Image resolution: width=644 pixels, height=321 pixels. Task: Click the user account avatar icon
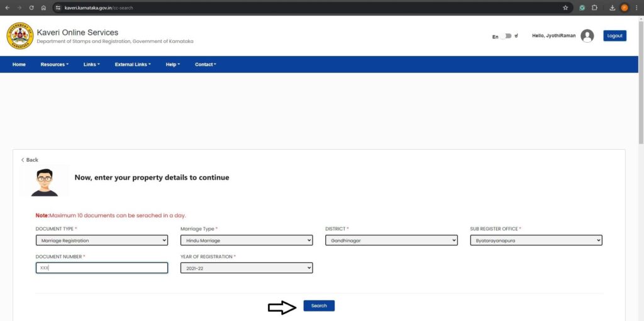tap(587, 36)
